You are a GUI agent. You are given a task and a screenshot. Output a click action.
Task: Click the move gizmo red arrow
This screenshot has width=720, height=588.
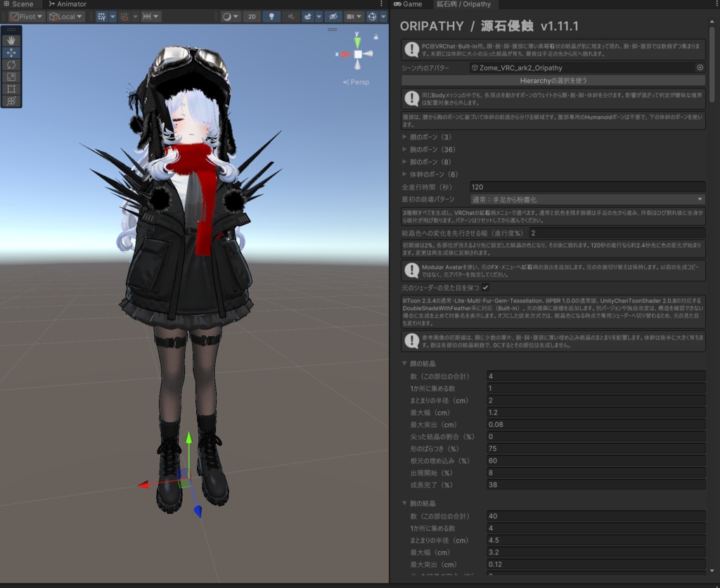click(143, 485)
